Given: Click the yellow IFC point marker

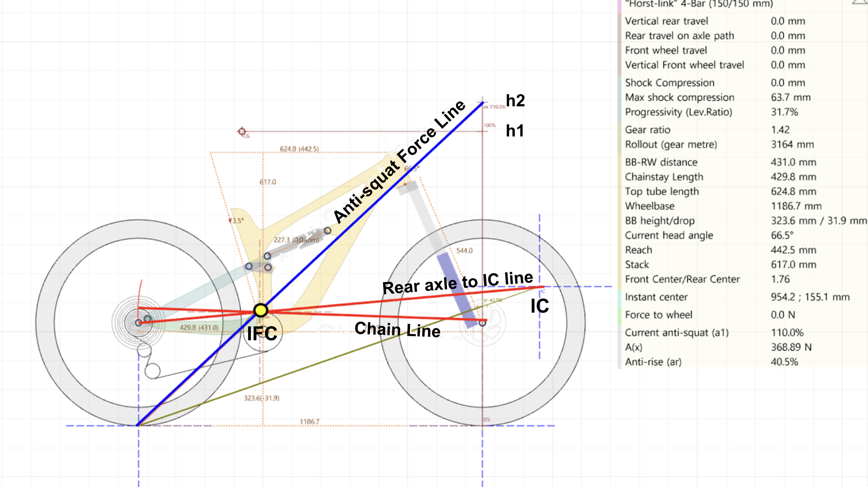Looking at the screenshot, I should pos(261,310).
